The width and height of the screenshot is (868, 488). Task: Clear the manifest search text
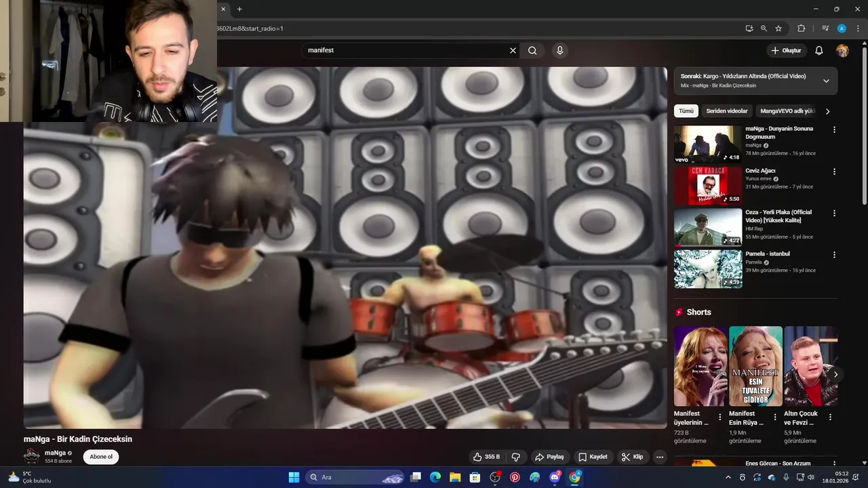tap(513, 50)
